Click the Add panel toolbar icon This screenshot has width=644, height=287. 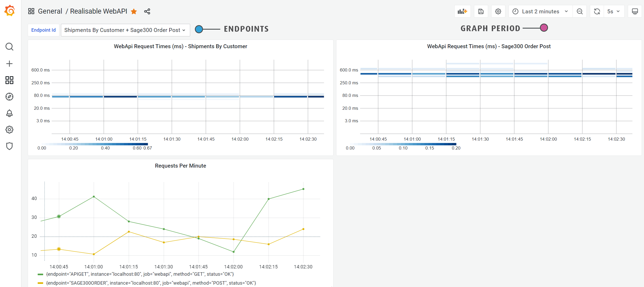(x=462, y=12)
